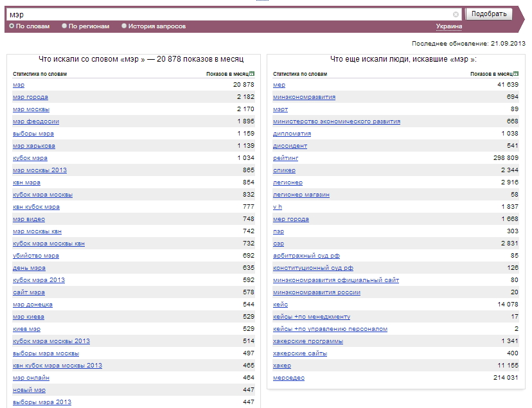Open the 'v h' related link

coord(278,207)
